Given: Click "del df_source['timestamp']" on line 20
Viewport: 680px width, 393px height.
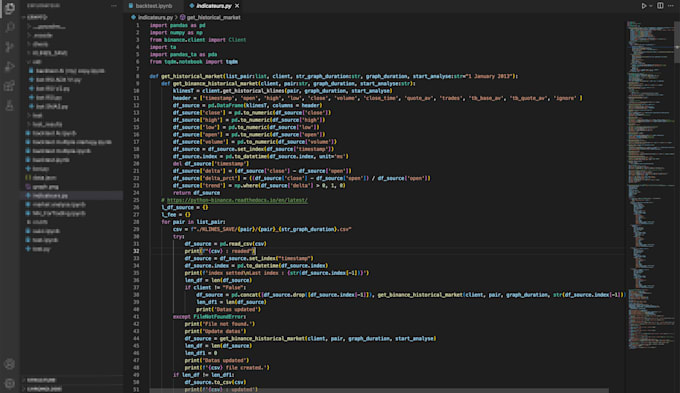Looking at the screenshot, I should tap(211, 164).
